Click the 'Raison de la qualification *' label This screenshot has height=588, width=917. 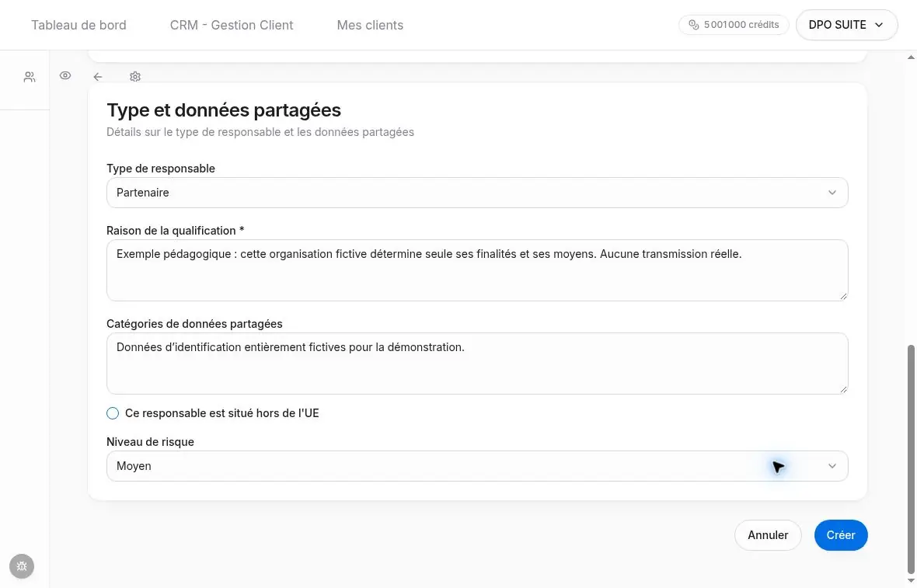tap(176, 230)
